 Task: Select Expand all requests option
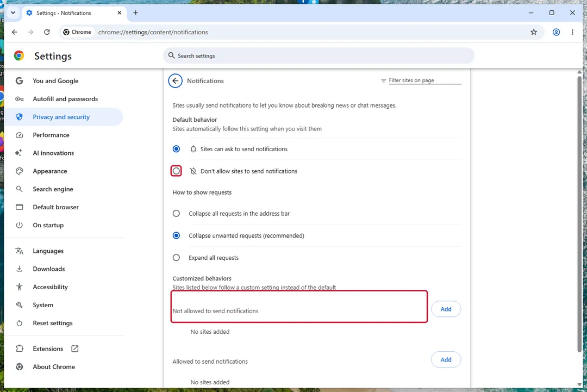click(176, 258)
